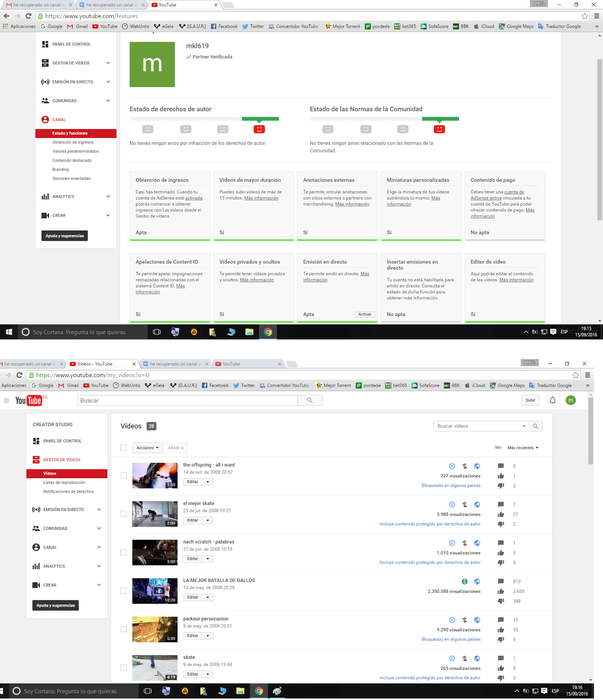Image resolution: width=603 pixels, height=700 pixels.
Task: Open thumbnail of 'LA MEJOR BATALLA DE GALLOS'
Action: pyautogui.click(x=155, y=591)
